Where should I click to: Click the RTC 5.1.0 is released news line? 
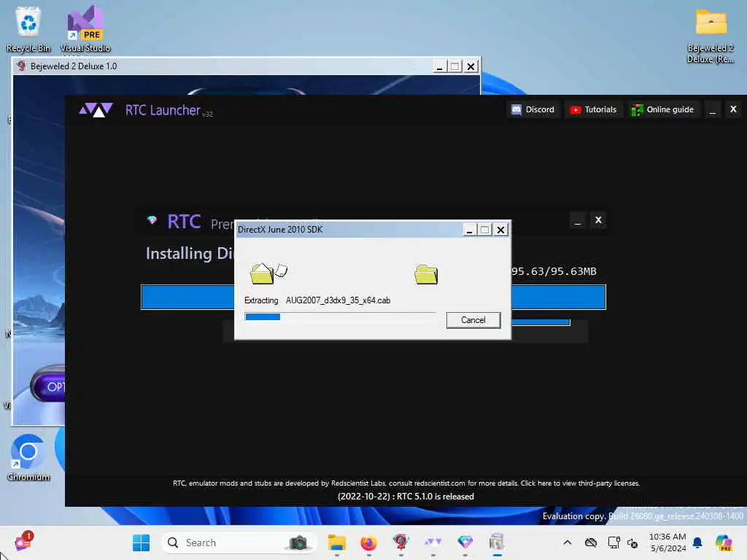click(x=406, y=496)
